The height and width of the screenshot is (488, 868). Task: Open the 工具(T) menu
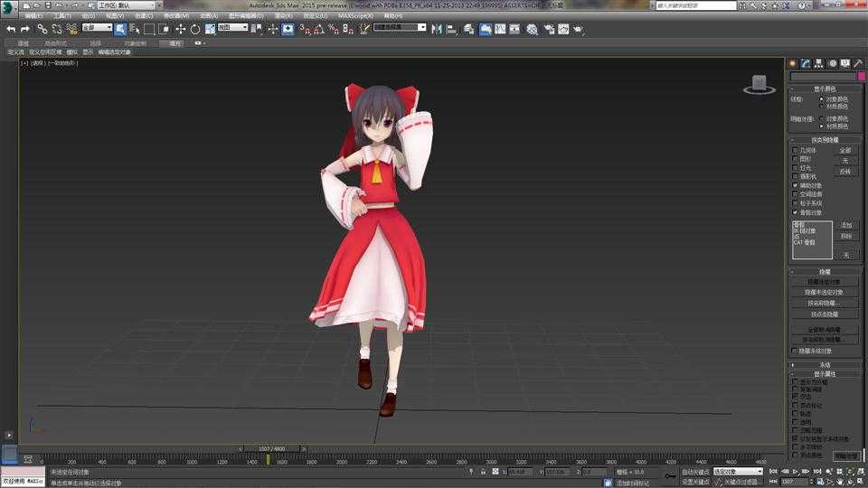62,16
